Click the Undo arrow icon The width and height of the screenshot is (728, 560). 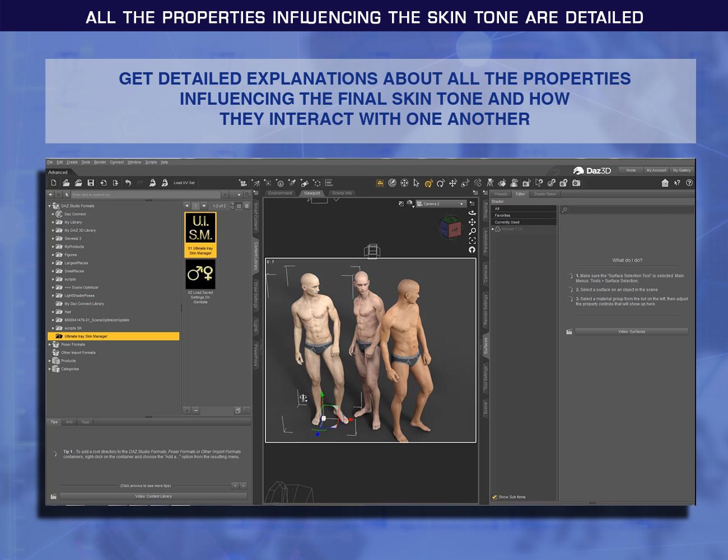128,183
